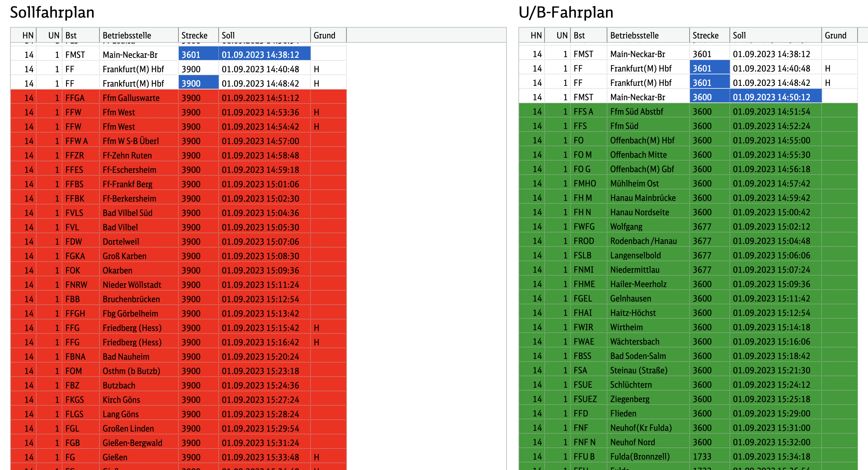Select the Ffm Galluswarte row
The width and height of the screenshot is (868, 470).
(x=131, y=98)
